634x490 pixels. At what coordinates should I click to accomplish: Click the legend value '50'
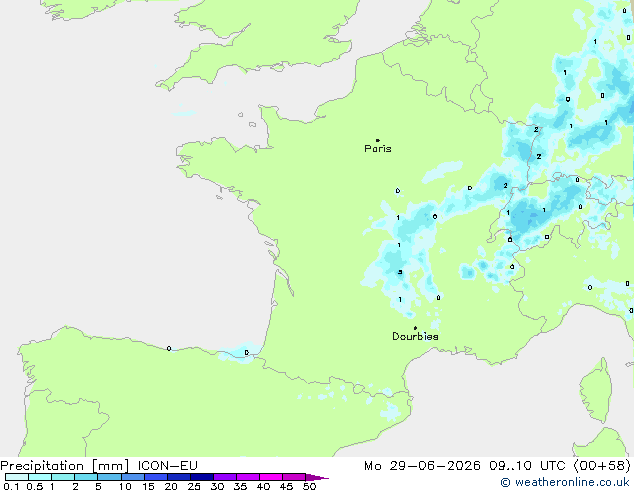pos(309,486)
